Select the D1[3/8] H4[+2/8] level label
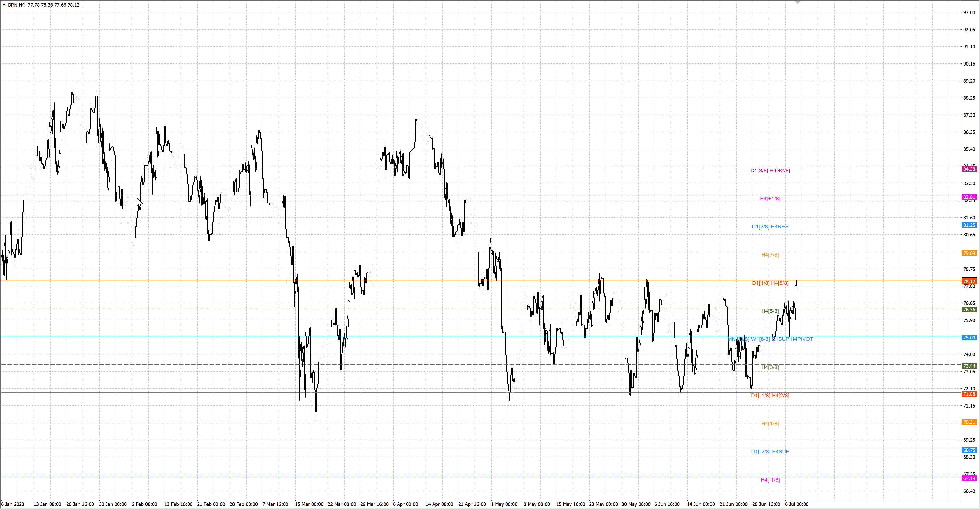This screenshot has width=980, height=509. point(770,170)
